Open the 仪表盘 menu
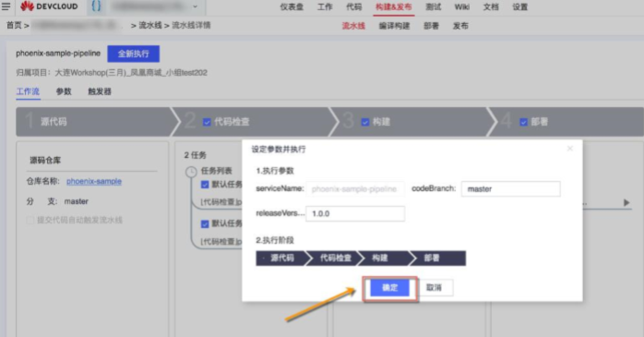The width and height of the screenshot is (644, 337). click(x=292, y=7)
